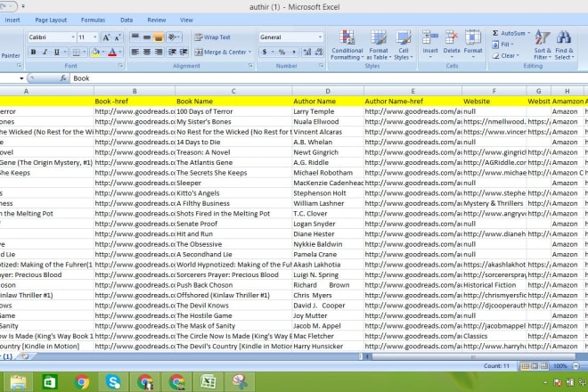The width and height of the screenshot is (588, 392).
Task: Open Cell Styles gallery
Action: 403,45
